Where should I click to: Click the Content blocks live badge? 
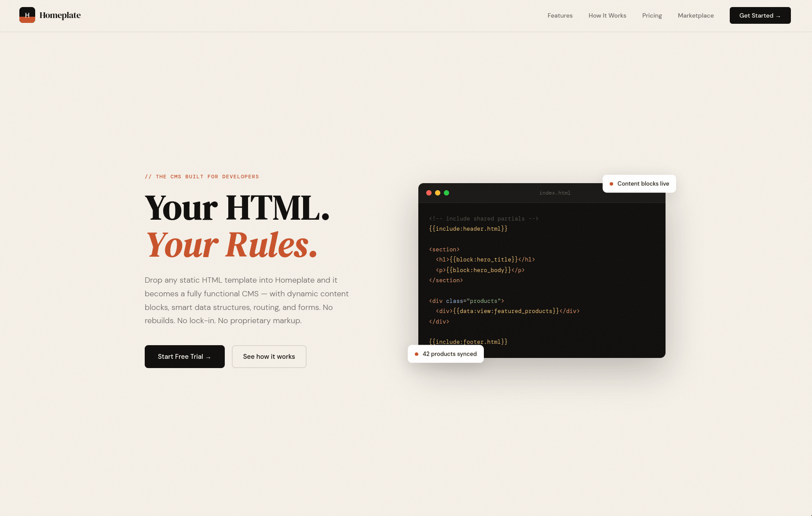click(639, 184)
